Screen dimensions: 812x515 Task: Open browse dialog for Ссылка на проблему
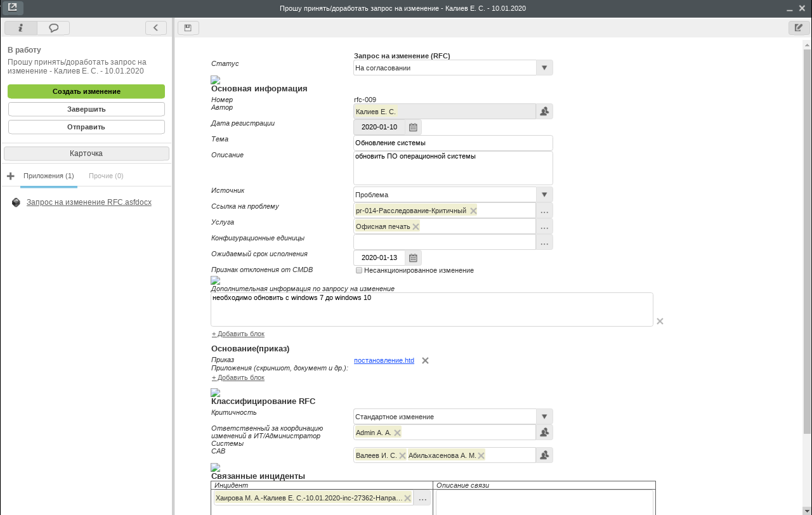tap(544, 211)
